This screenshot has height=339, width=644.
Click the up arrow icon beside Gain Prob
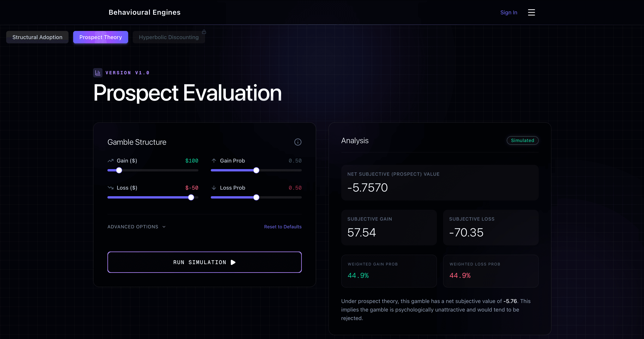pyautogui.click(x=214, y=161)
